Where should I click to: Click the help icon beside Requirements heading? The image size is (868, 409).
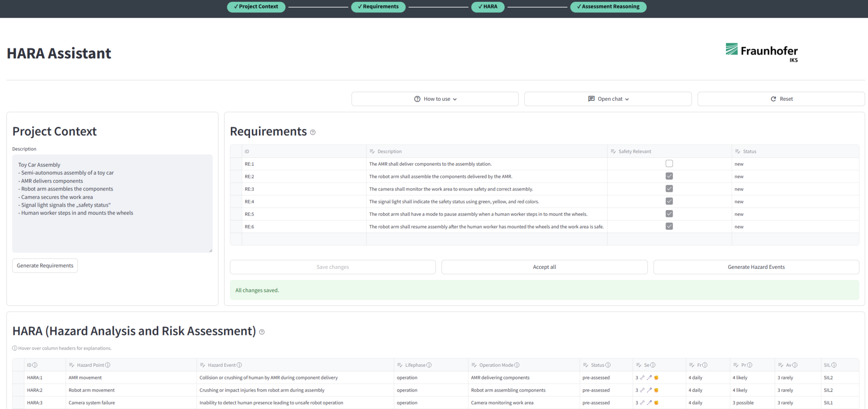click(x=313, y=132)
